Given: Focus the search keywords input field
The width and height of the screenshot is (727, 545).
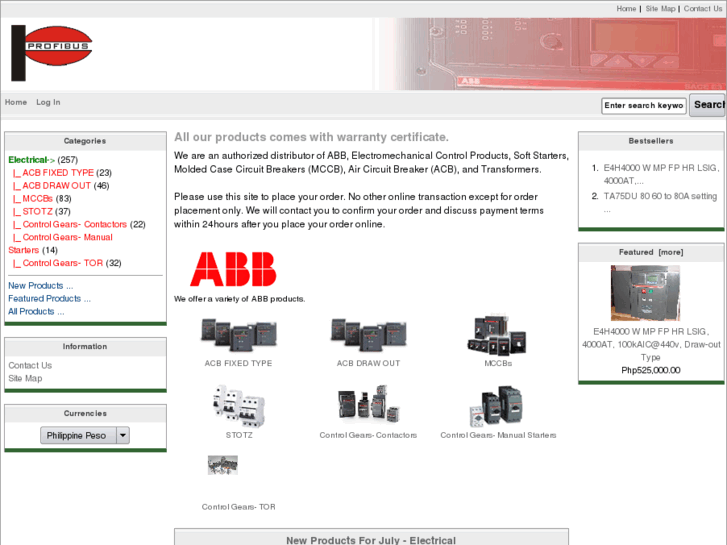Looking at the screenshot, I should click(644, 106).
